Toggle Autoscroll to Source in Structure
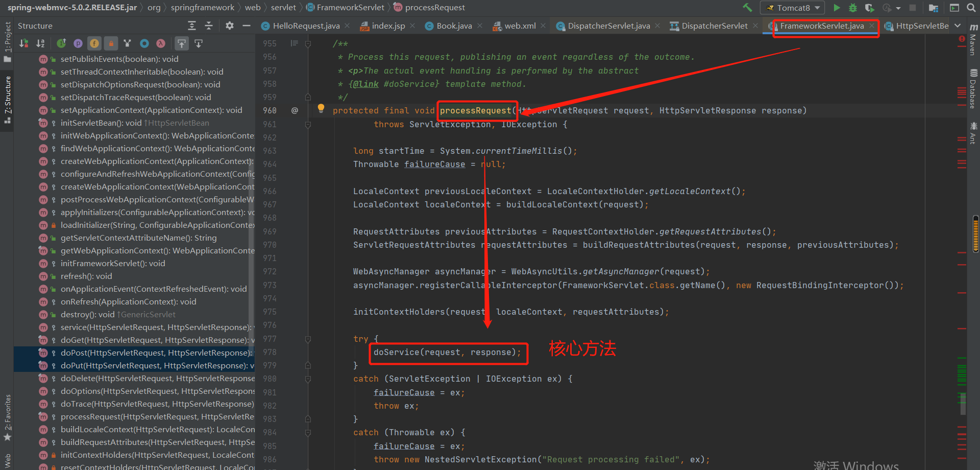The image size is (980, 470). click(x=181, y=43)
